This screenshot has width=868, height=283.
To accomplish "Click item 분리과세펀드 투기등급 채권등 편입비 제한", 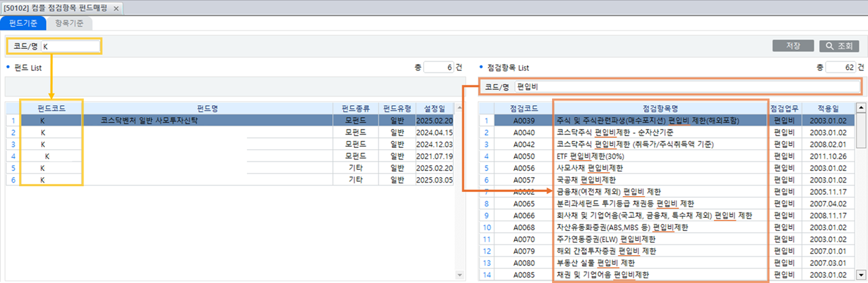I will click(x=625, y=204).
